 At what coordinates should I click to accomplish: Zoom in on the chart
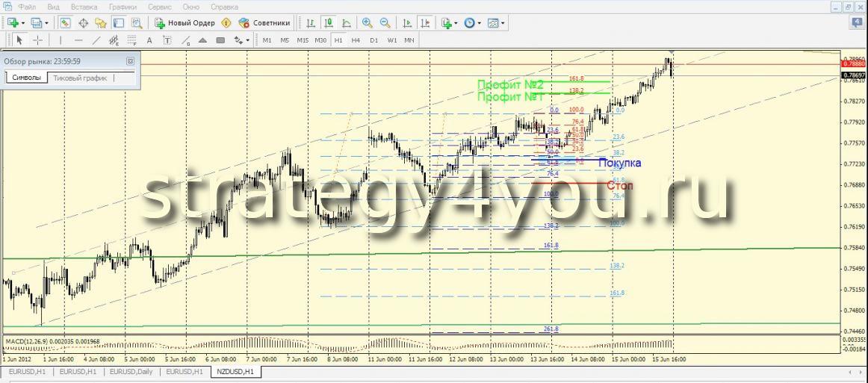pyautogui.click(x=367, y=23)
